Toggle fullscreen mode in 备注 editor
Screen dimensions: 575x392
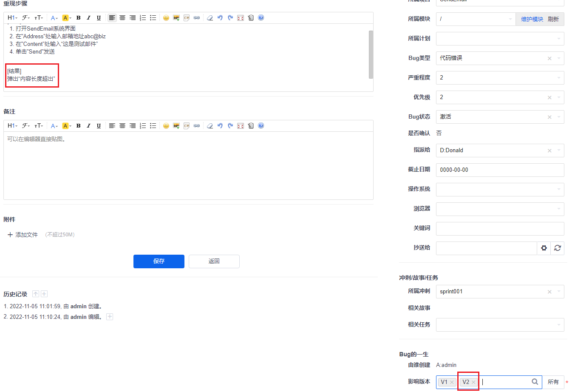[x=241, y=126]
